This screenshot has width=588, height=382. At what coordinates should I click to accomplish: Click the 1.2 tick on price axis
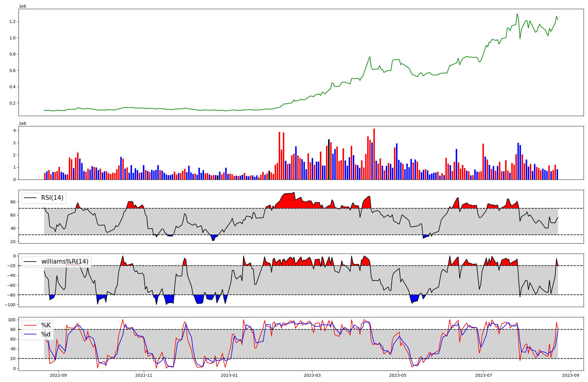tap(13, 21)
